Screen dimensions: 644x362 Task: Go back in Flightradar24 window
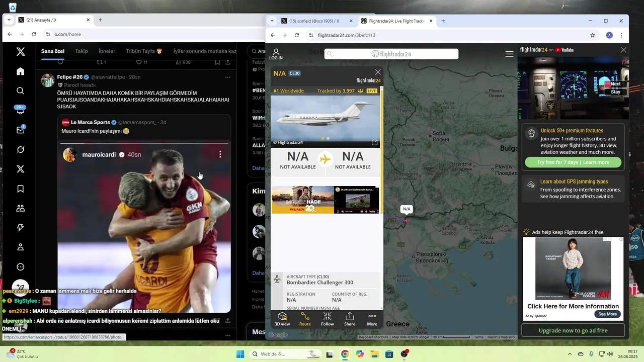pos(273,35)
